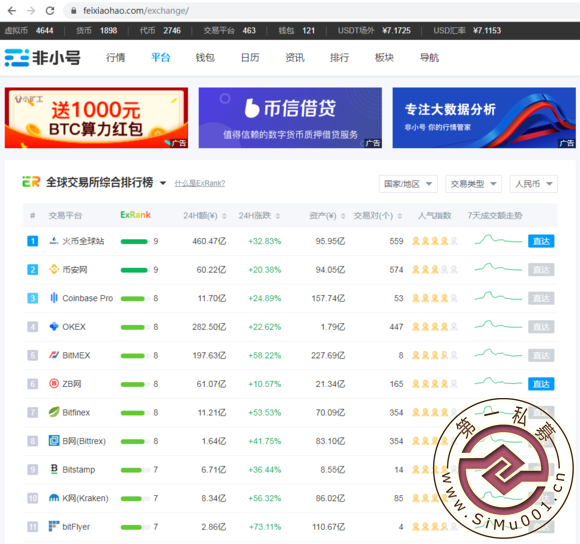Click the feixiaohao.com address bar
Image resolution: width=580 pixels, height=544 pixels.
point(322,11)
